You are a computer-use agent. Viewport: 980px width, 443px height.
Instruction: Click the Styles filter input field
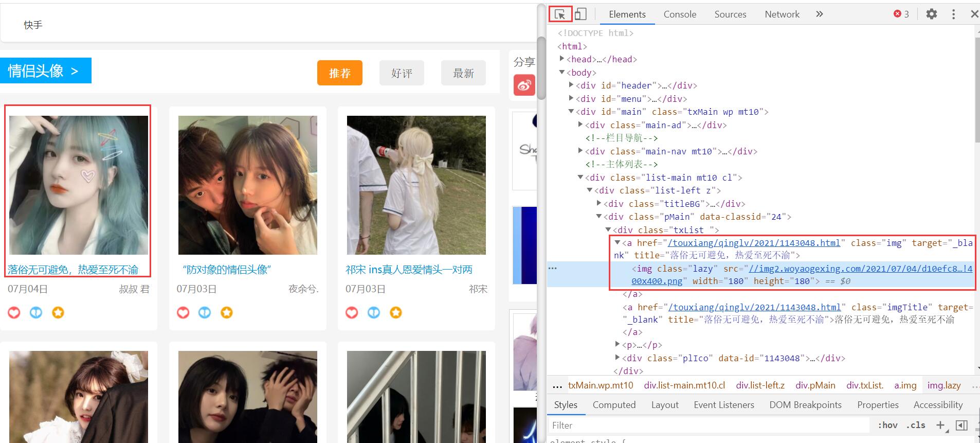click(x=710, y=425)
